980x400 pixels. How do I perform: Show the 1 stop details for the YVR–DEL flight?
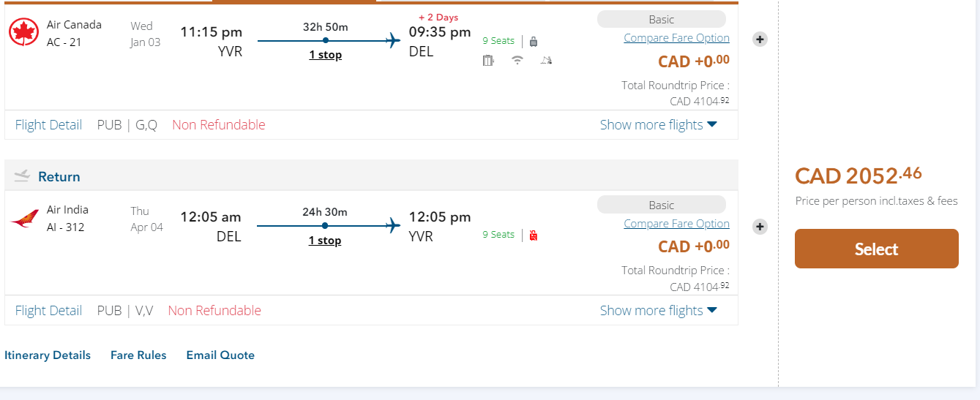[325, 55]
